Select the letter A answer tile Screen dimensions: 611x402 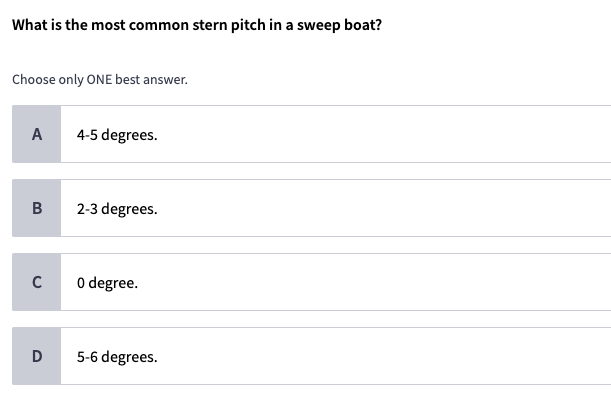point(37,134)
